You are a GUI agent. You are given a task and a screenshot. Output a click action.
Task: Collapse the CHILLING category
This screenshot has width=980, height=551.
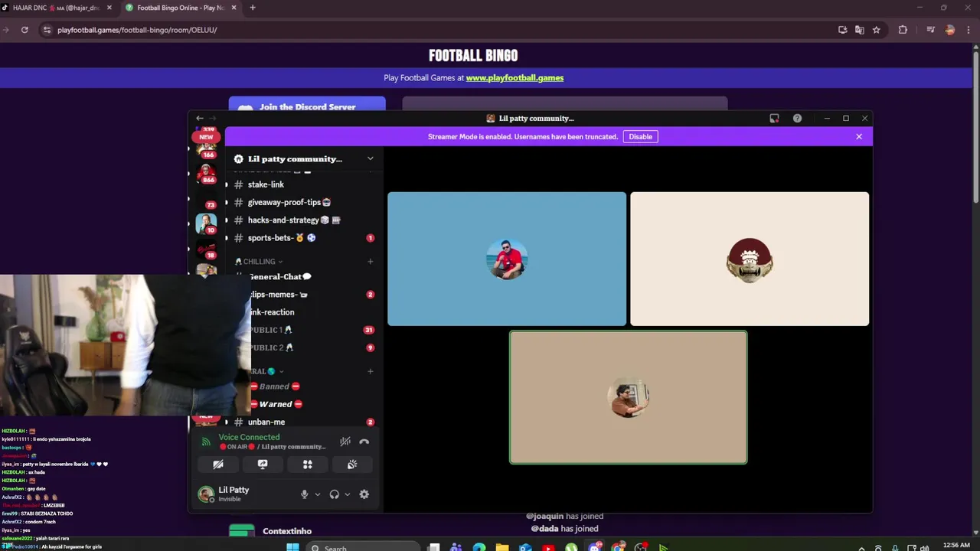[259, 262]
